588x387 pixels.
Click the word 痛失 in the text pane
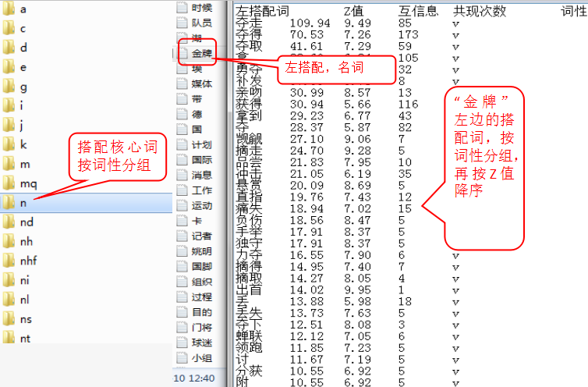(x=249, y=208)
